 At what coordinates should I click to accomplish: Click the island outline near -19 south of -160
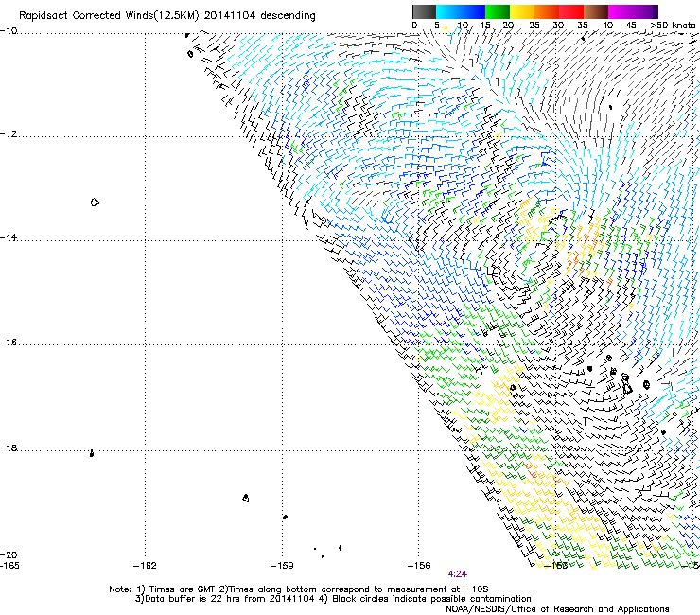246,498
